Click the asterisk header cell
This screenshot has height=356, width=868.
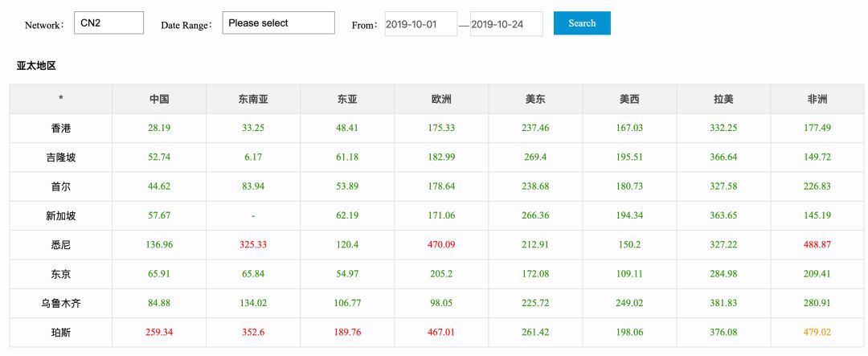(60, 99)
